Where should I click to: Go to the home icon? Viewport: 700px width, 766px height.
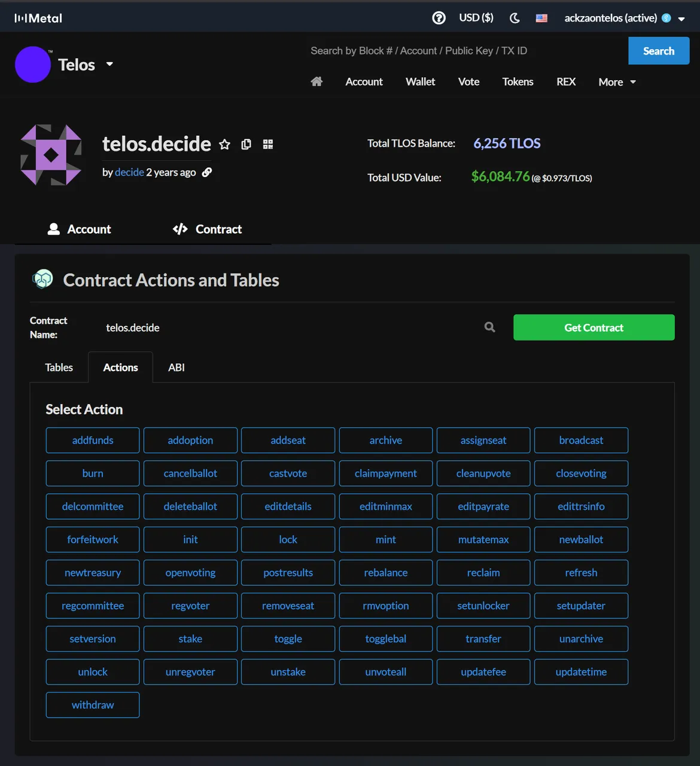coord(316,81)
